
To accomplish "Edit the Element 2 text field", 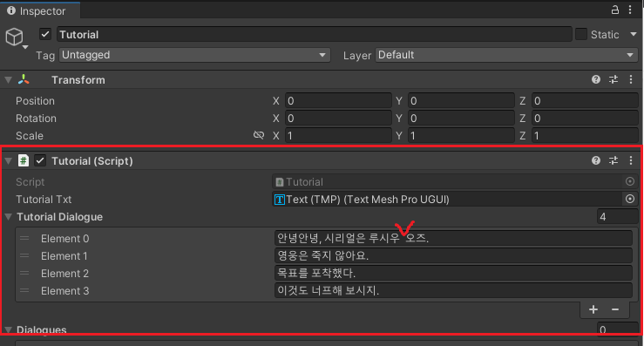I will click(453, 273).
